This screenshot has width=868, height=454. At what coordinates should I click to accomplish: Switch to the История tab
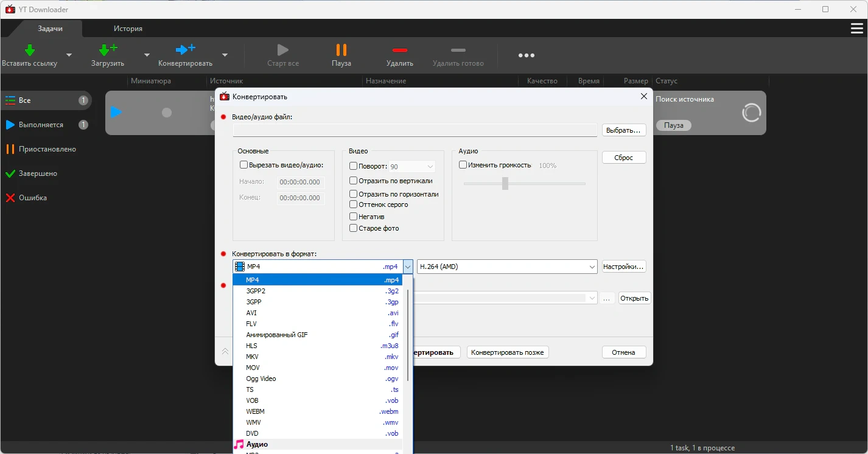coord(128,29)
